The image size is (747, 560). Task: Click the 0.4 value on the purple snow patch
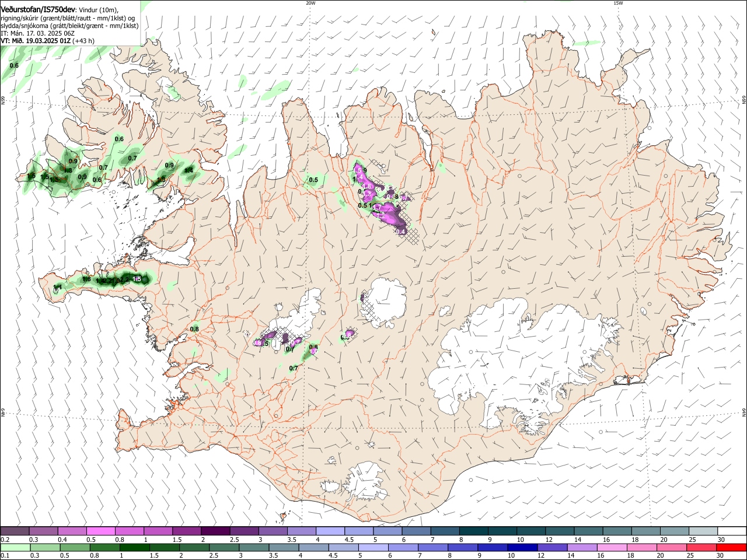click(x=400, y=232)
